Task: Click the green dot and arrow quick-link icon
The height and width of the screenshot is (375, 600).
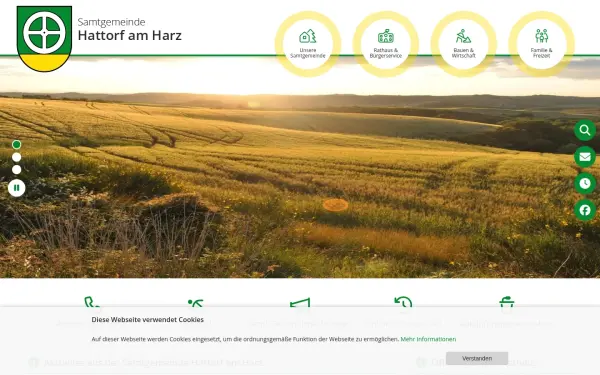Action: 196,303
